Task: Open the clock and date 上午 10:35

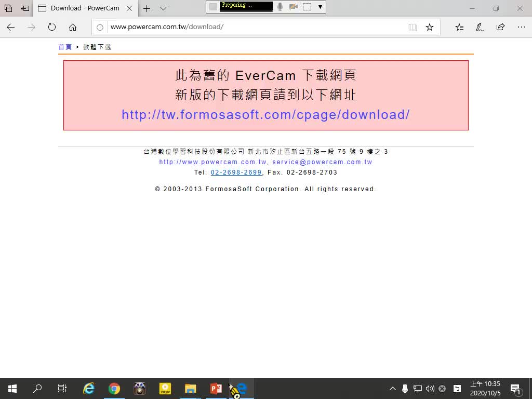Action: [x=485, y=389]
